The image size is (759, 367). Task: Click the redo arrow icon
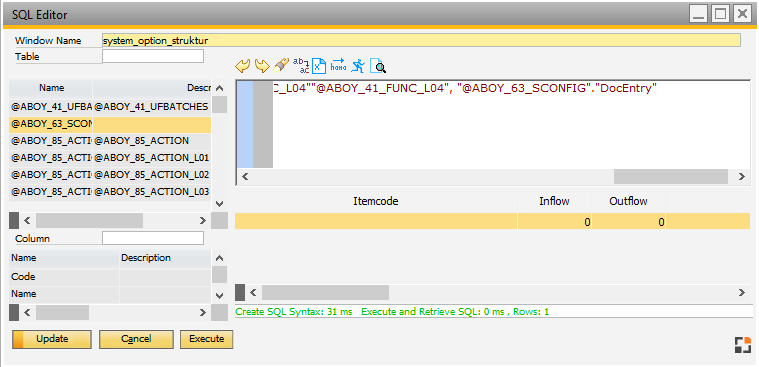tap(262, 65)
